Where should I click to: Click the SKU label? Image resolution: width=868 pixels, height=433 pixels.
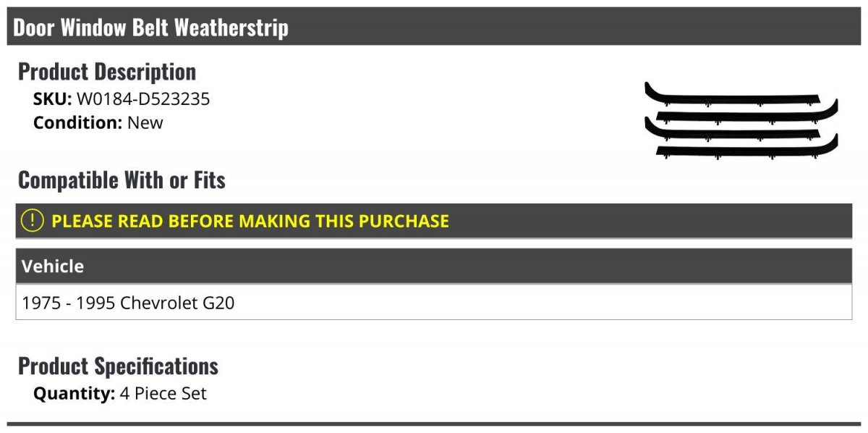(52, 99)
